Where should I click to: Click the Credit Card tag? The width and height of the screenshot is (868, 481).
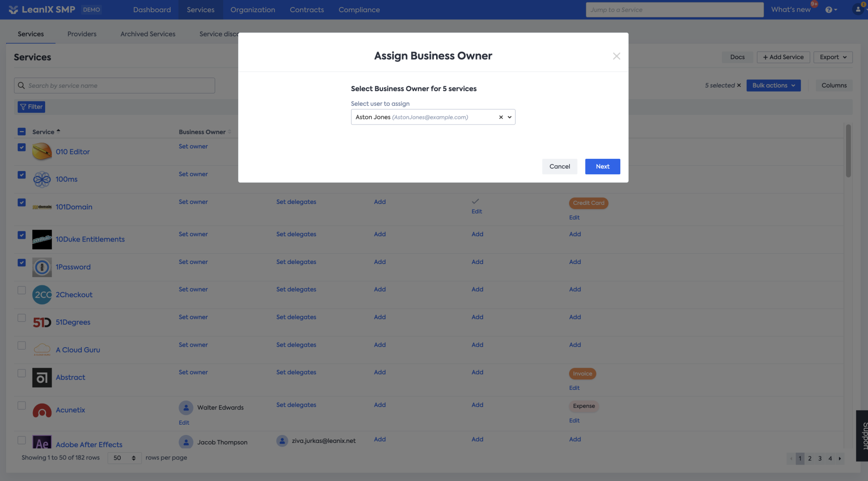click(588, 203)
